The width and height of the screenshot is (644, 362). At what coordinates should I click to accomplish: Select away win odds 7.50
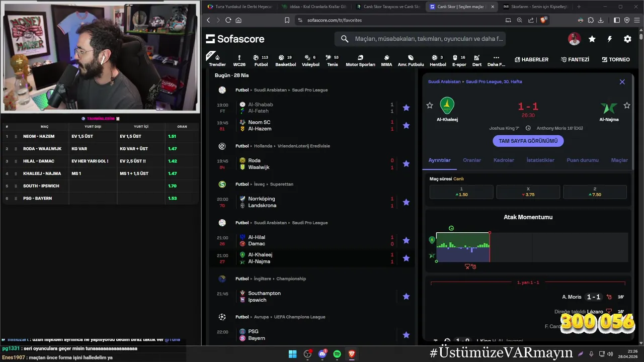[595, 192]
